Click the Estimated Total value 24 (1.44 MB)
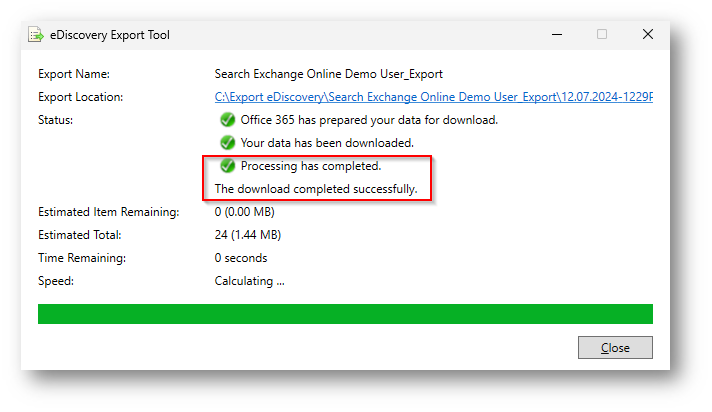 tap(248, 235)
